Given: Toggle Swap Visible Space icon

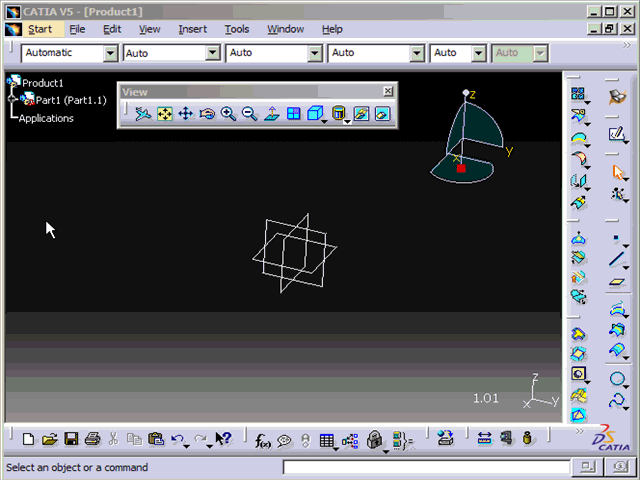Looking at the screenshot, I should point(382,113).
